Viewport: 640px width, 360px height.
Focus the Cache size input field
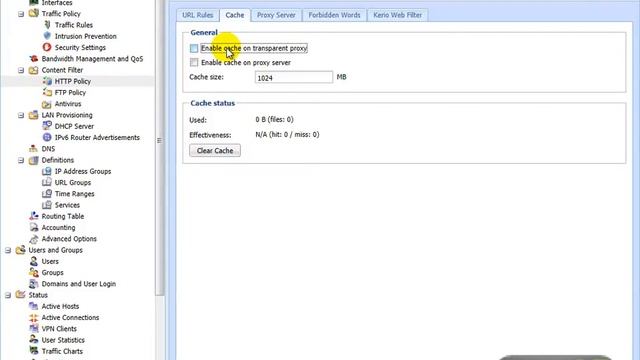click(293, 77)
